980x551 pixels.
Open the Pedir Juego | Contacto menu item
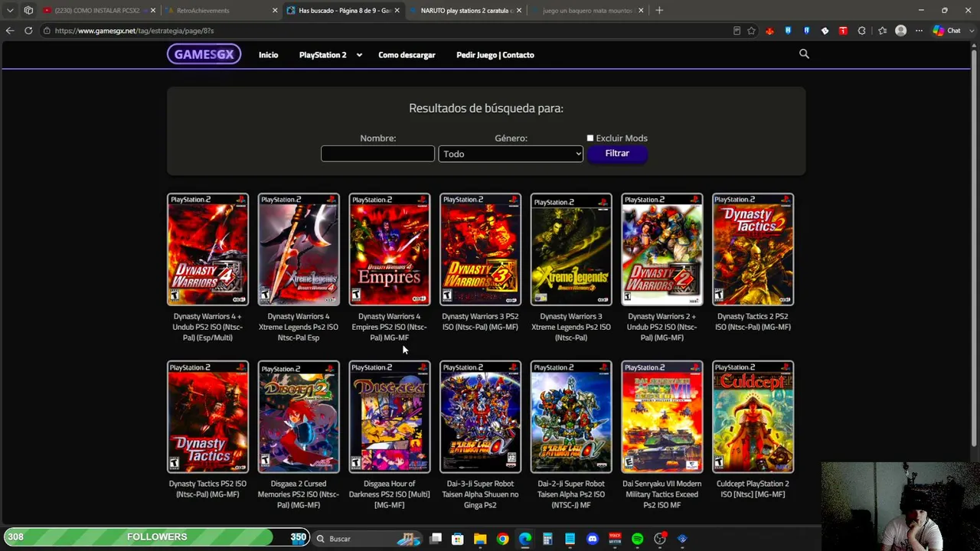[x=495, y=55]
